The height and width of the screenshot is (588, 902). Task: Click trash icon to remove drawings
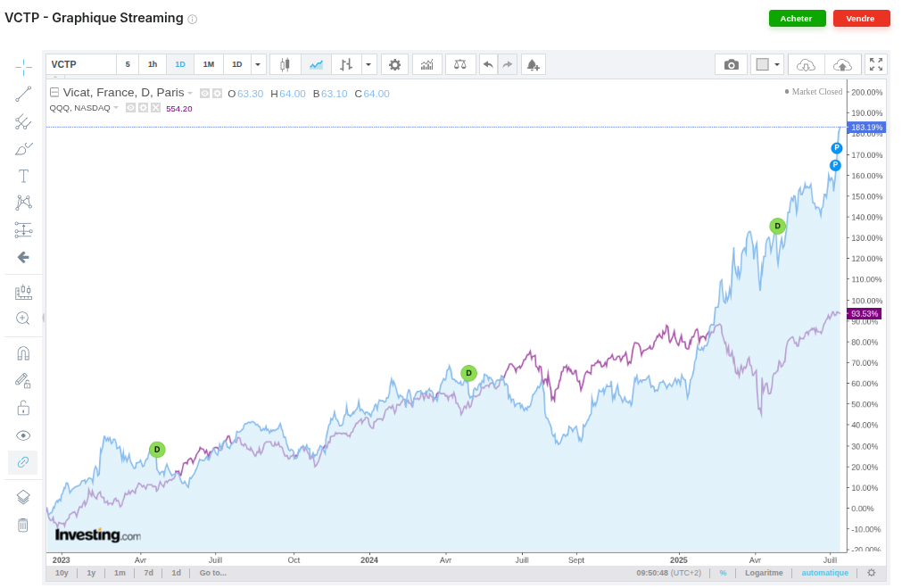pyautogui.click(x=23, y=525)
